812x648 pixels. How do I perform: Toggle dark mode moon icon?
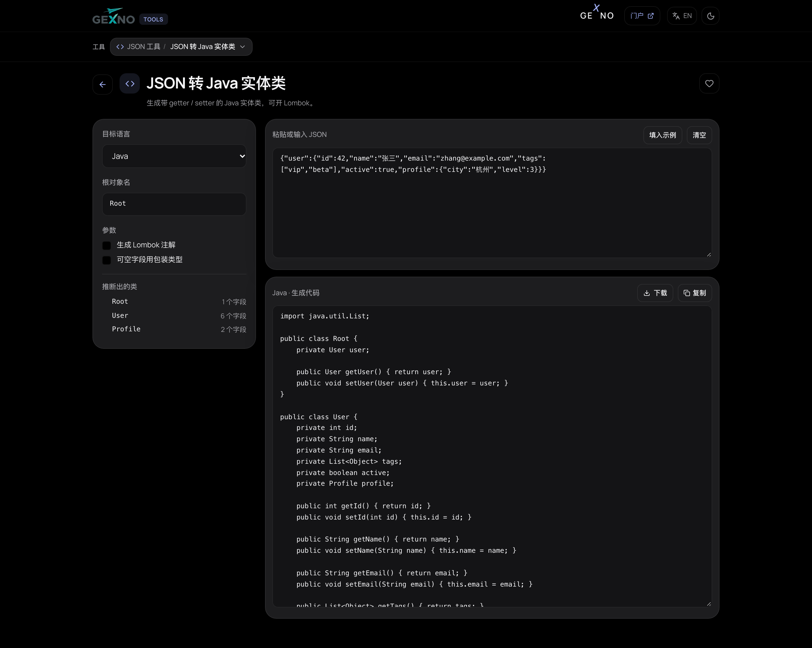710,16
